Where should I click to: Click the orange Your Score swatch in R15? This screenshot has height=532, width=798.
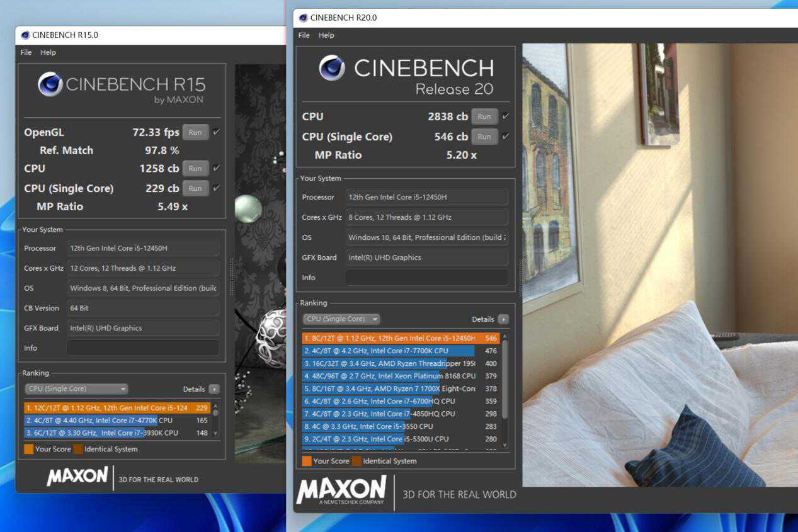(x=29, y=449)
